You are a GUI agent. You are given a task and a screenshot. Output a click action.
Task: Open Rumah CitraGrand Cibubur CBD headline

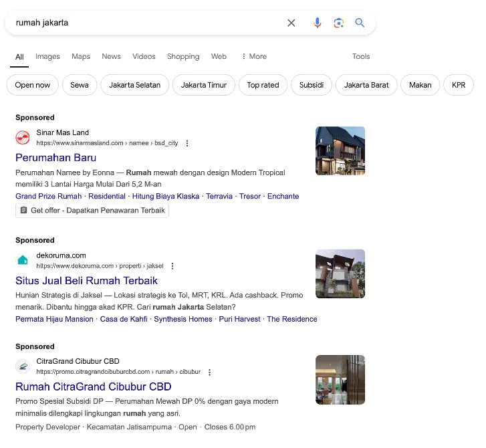pos(94,386)
